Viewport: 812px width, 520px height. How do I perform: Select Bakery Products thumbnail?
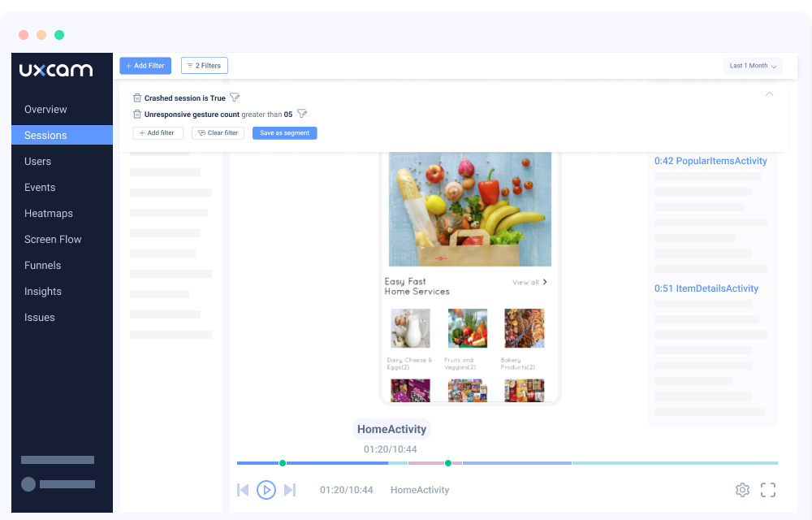pos(524,328)
